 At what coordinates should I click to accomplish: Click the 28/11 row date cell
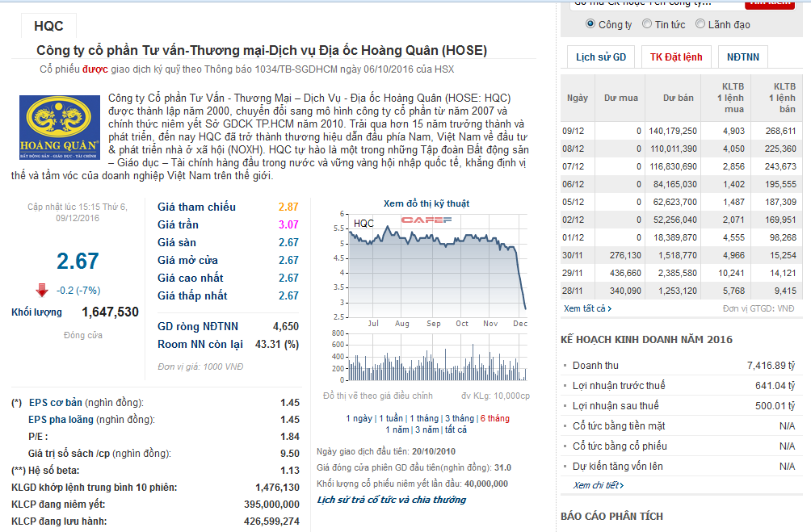pos(572,291)
